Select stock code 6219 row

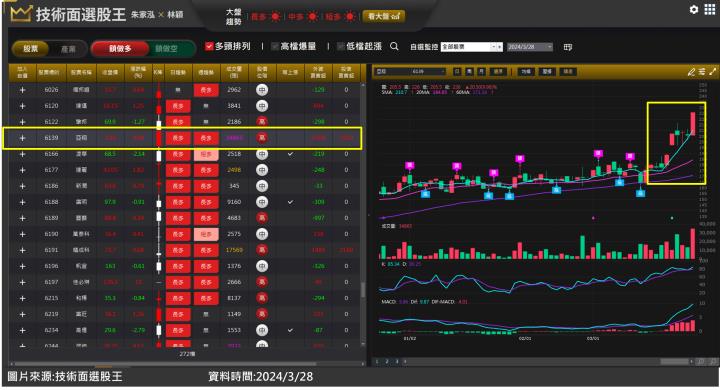pyautogui.click(x=185, y=315)
